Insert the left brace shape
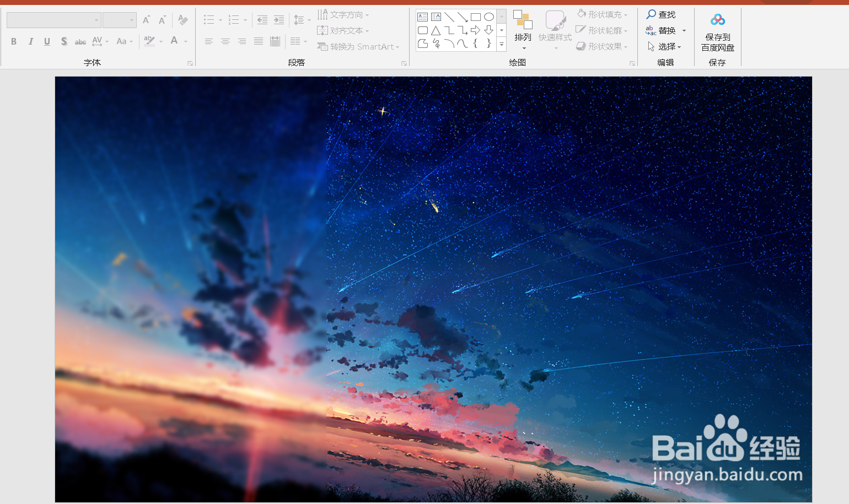The height and width of the screenshot is (504, 849). [476, 44]
